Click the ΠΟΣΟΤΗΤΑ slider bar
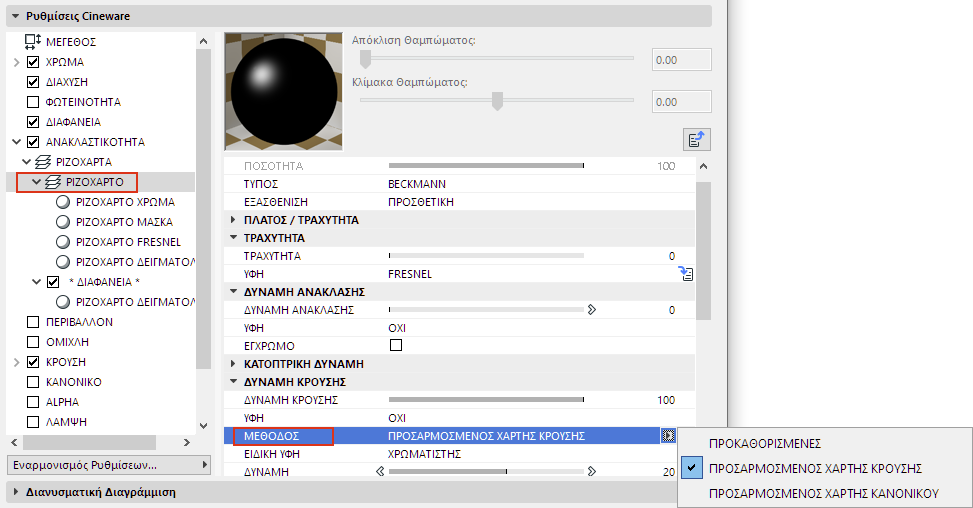The image size is (973, 508). click(486, 166)
